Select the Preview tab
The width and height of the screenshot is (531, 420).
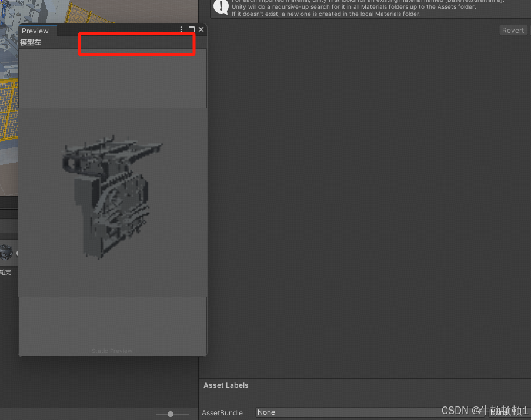[37, 31]
